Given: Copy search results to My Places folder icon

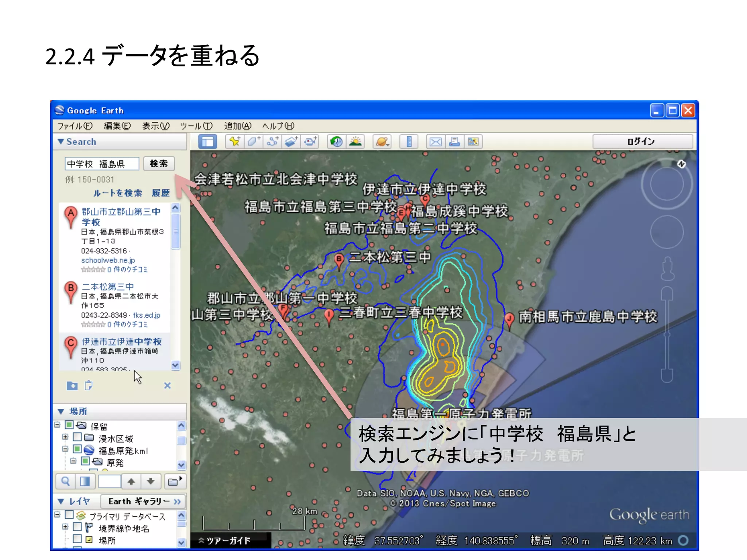Looking at the screenshot, I should point(72,385).
